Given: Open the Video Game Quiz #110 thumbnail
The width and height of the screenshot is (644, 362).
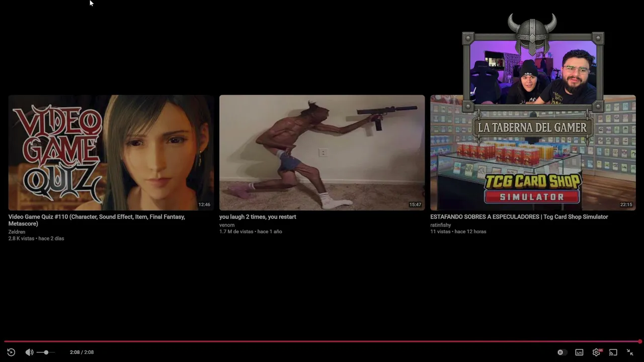Looking at the screenshot, I should 111,153.
